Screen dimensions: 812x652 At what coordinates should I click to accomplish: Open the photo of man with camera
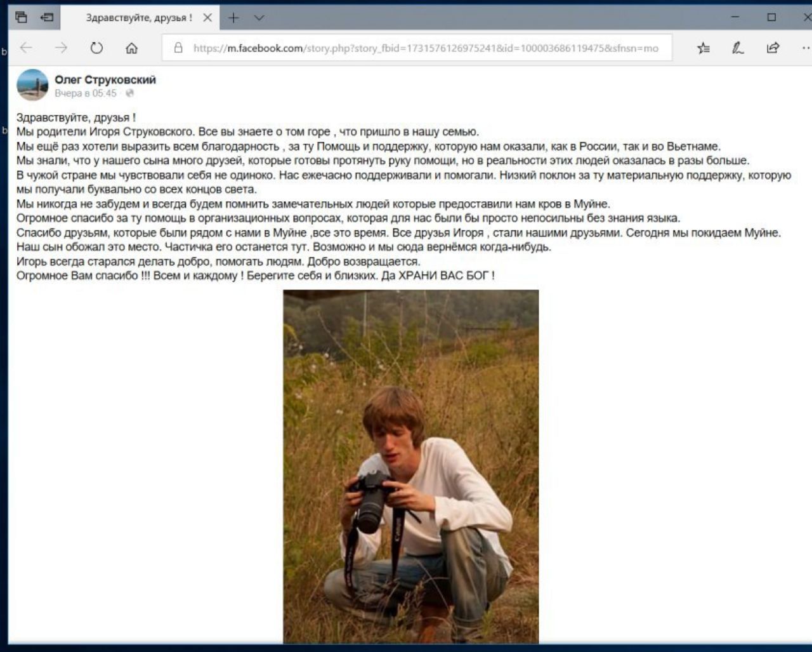[x=410, y=467]
